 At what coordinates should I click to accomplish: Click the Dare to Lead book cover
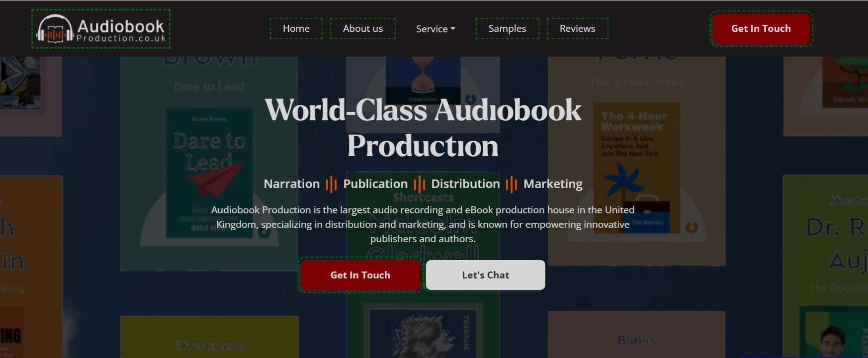pyautogui.click(x=209, y=172)
